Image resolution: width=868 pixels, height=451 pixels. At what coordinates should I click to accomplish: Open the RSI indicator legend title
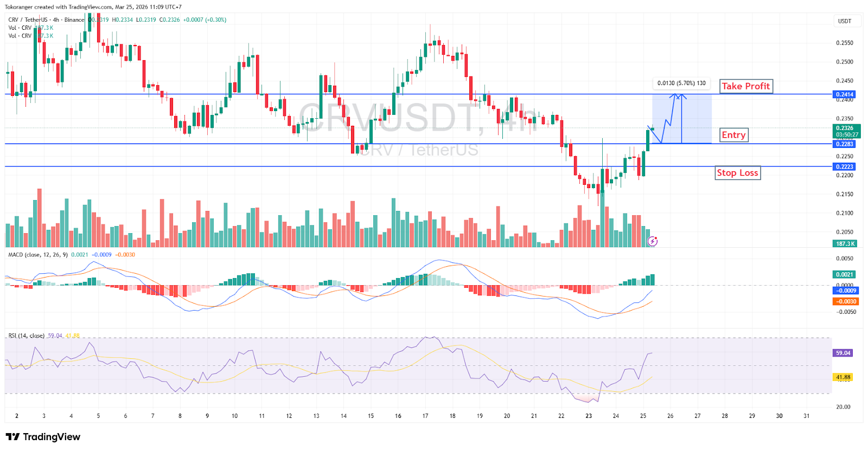[x=26, y=336]
